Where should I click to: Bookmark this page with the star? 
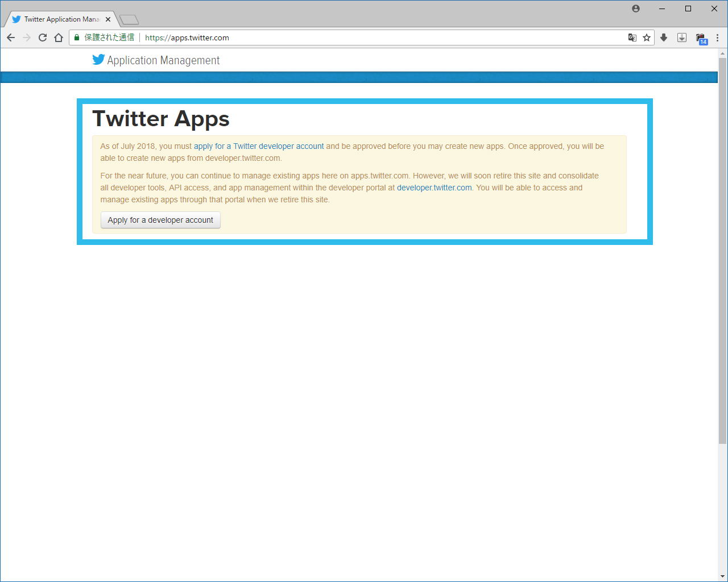point(647,38)
